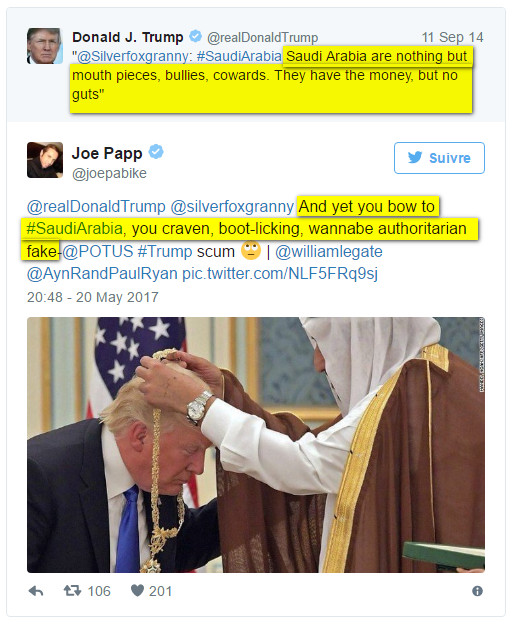Screen dimensions: 512x625
Task: Click the reply arrow icon
Action: (36, 591)
